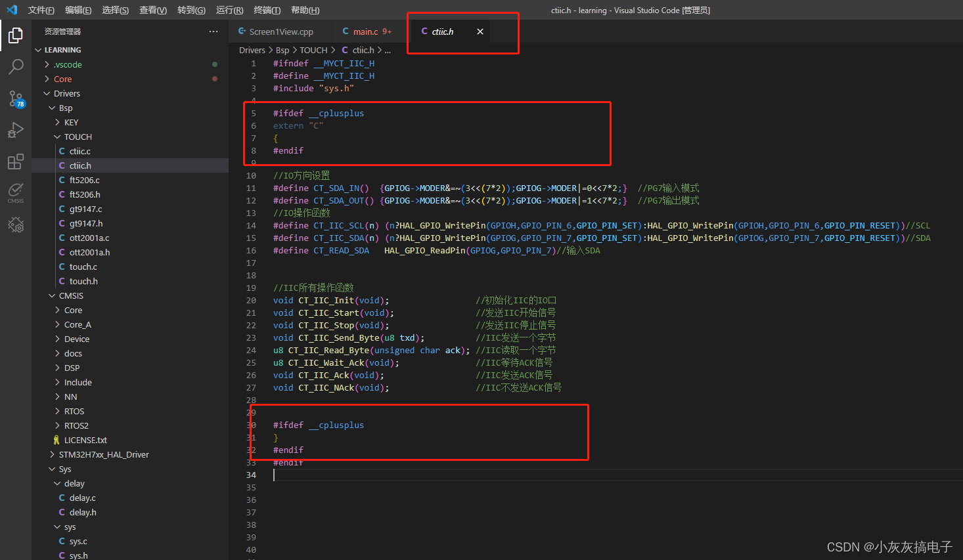Open the Search view icon
Screen dimensions: 963x560
16,66
